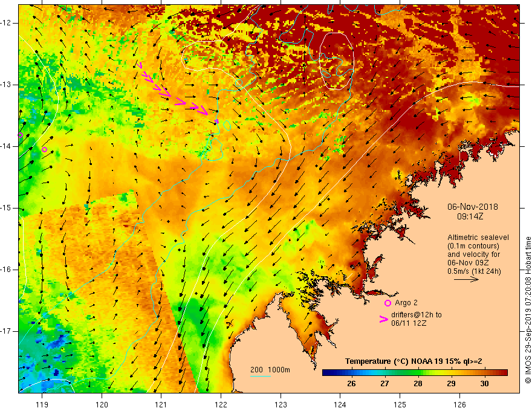Screen dimensions: 532x411
Task: Click the cyan depth contour legend line
Action: (260, 376)
